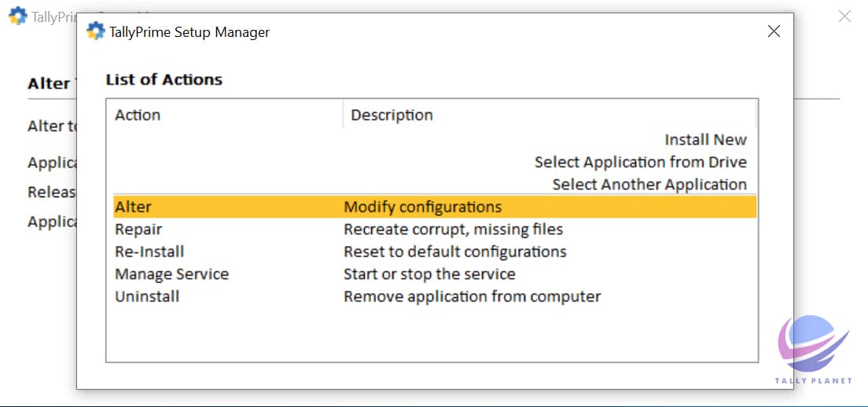Click the Action column header
868x407 pixels.
click(x=138, y=115)
